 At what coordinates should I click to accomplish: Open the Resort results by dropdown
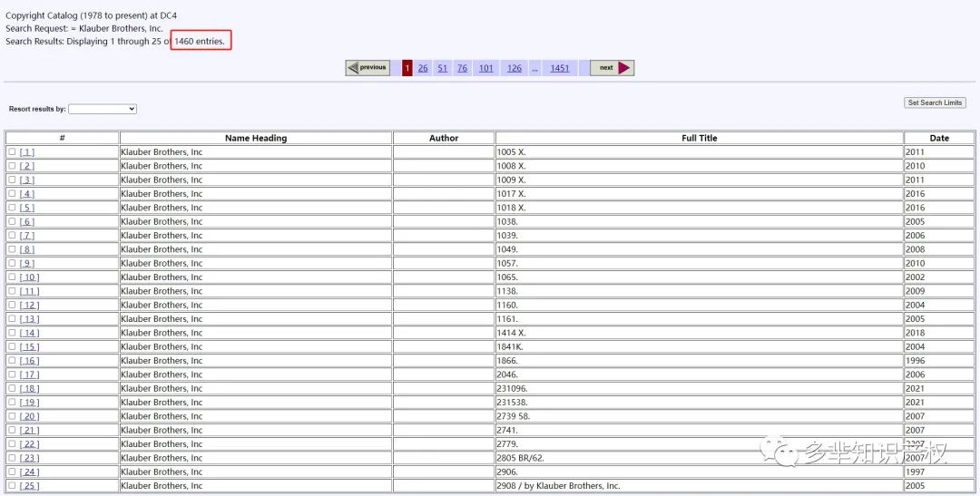102,109
